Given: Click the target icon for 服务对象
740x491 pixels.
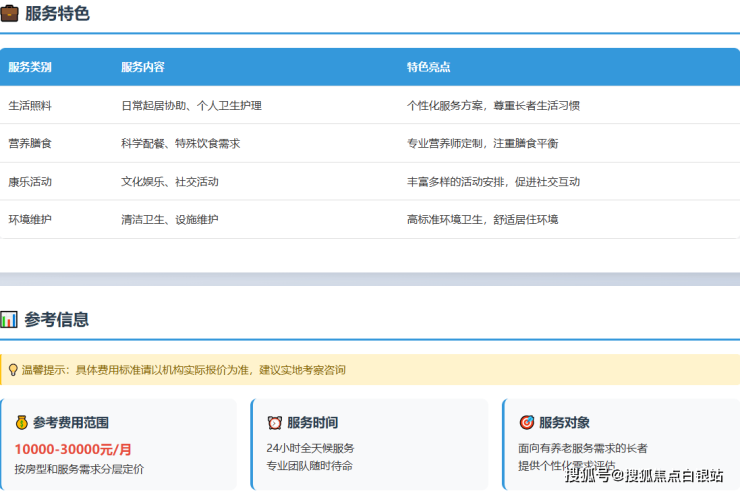Looking at the screenshot, I should (527, 423).
